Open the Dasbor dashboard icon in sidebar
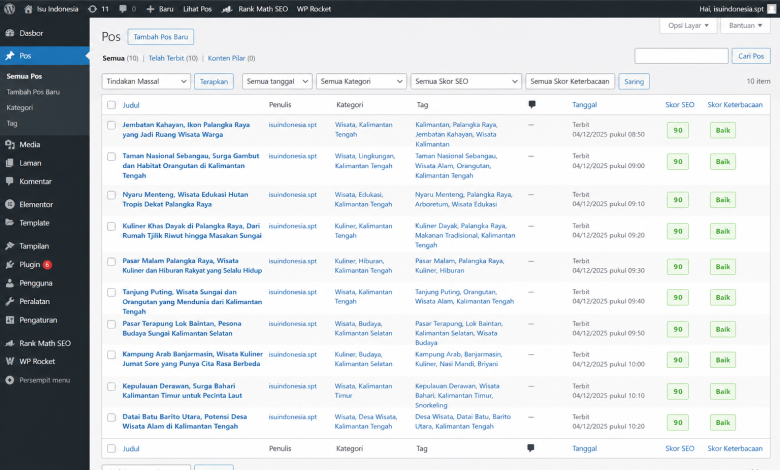The height and width of the screenshot is (470, 780). tap(9, 33)
